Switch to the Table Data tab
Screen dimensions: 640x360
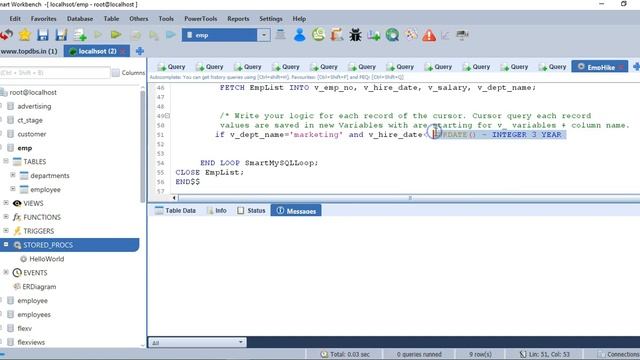[176, 211]
